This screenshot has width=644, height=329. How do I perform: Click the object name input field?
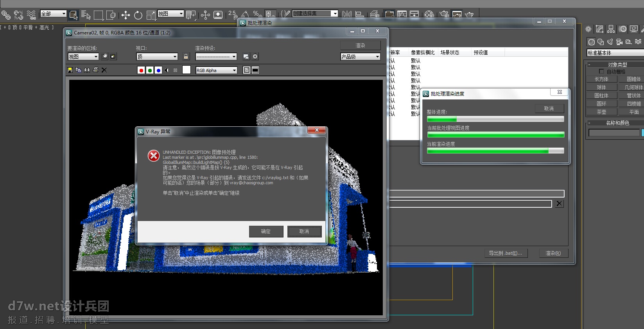[614, 133]
